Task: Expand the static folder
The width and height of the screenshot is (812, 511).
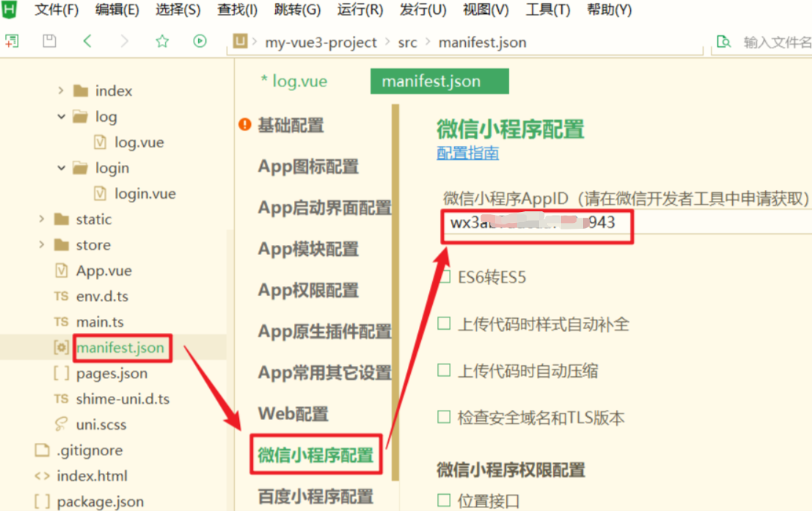Action: (x=42, y=218)
